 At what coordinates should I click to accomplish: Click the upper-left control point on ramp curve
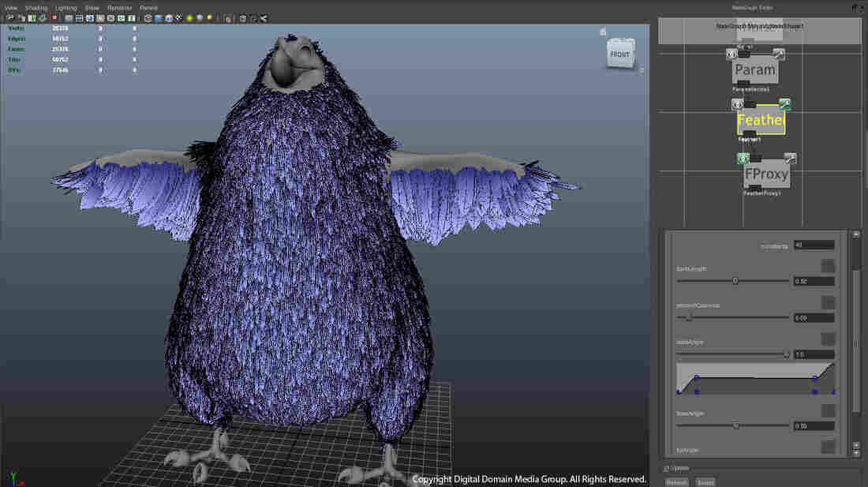point(697,377)
